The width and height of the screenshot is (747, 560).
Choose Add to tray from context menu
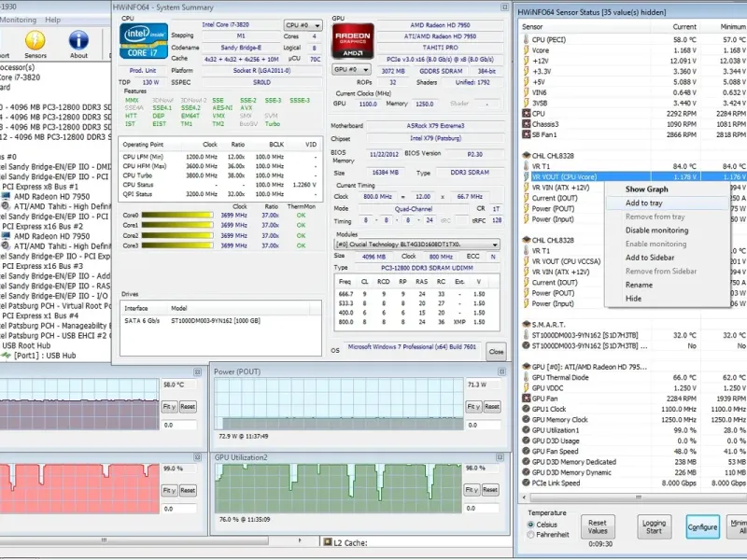point(644,203)
